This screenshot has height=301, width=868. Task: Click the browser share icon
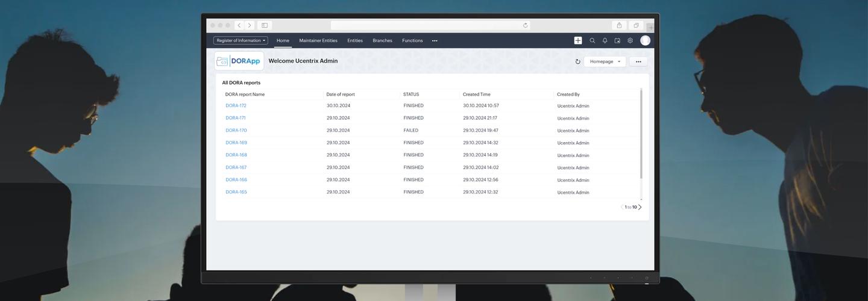click(x=618, y=25)
